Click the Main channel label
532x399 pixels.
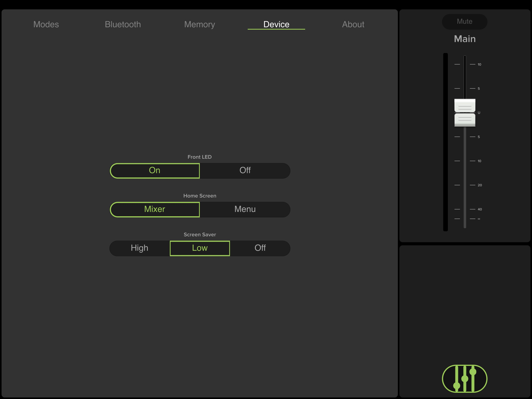coord(465,39)
